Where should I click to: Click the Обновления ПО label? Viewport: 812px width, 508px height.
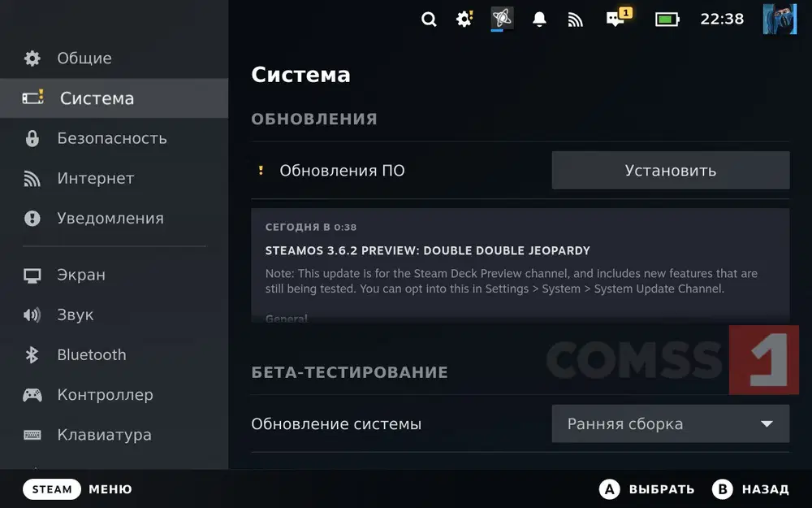pos(343,171)
